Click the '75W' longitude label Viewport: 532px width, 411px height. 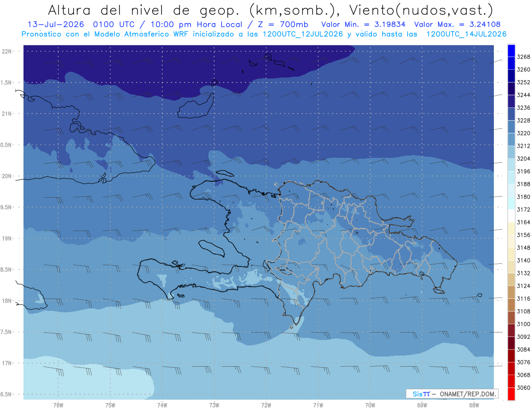(110, 405)
